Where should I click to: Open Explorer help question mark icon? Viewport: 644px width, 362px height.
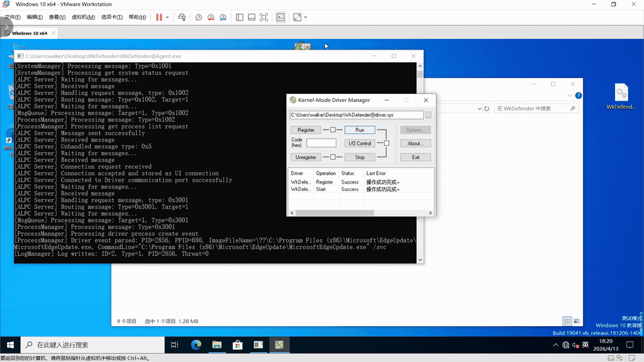tap(579, 96)
